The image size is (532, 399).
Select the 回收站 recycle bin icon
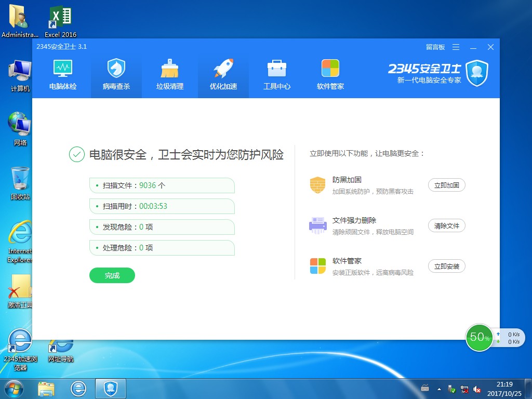(20, 183)
